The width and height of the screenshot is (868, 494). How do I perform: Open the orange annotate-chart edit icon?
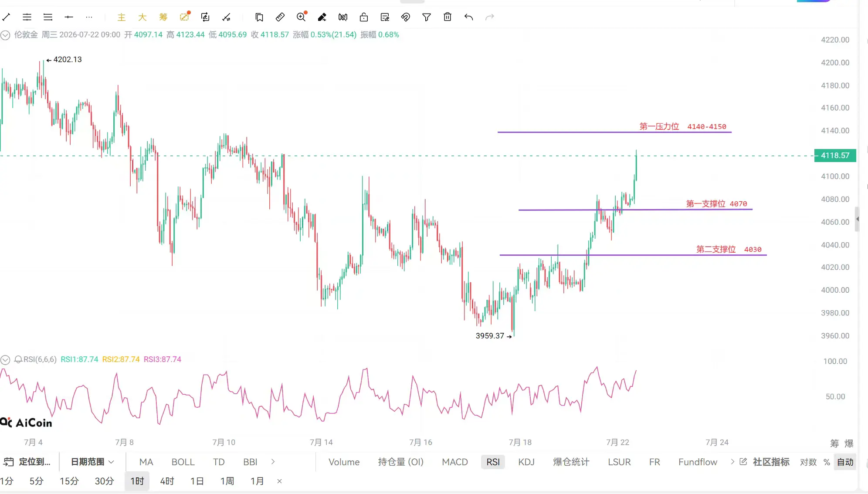point(185,17)
